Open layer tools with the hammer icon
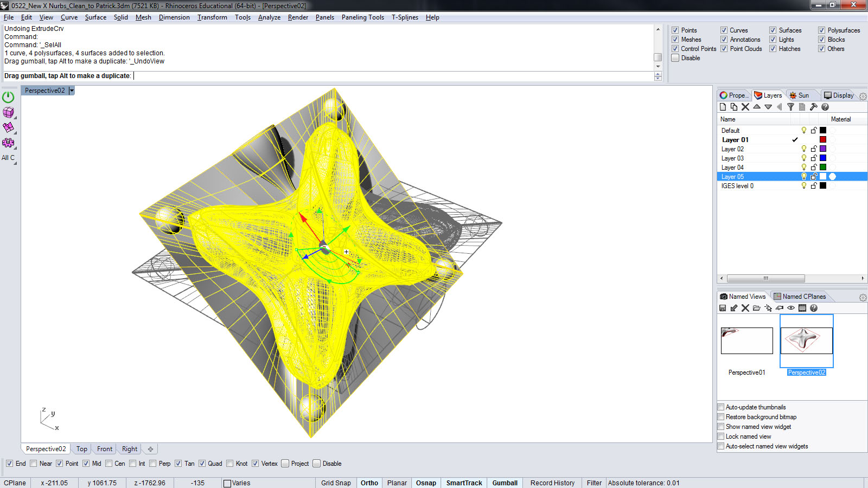Viewport: 868px width, 488px height. click(813, 107)
